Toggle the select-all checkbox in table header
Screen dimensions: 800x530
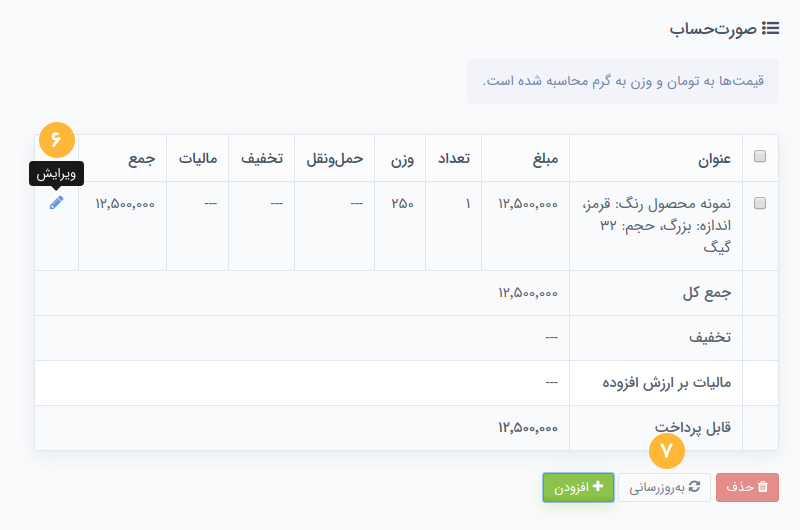[759, 157]
